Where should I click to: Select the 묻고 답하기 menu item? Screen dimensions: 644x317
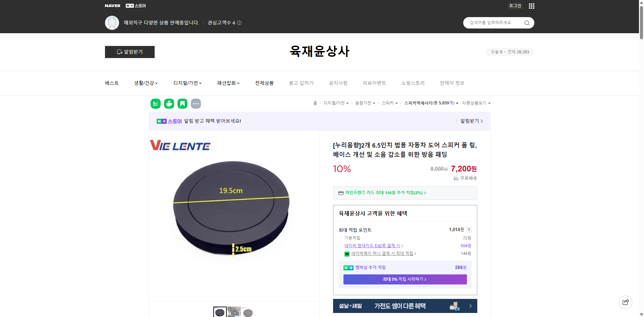301,83
